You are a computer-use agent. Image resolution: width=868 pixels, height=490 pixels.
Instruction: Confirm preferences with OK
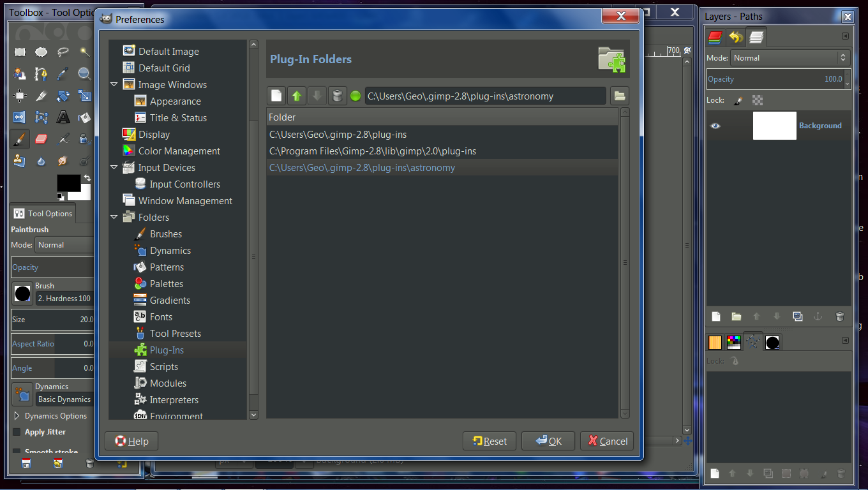click(x=548, y=441)
